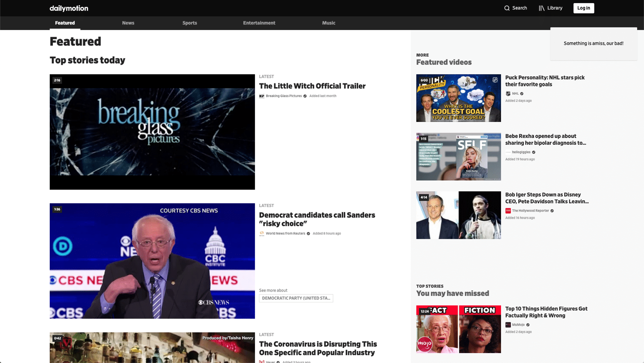Click the MsMojo channel avatar icon
This screenshot has height=363, width=644.
pyautogui.click(x=508, y=324)
